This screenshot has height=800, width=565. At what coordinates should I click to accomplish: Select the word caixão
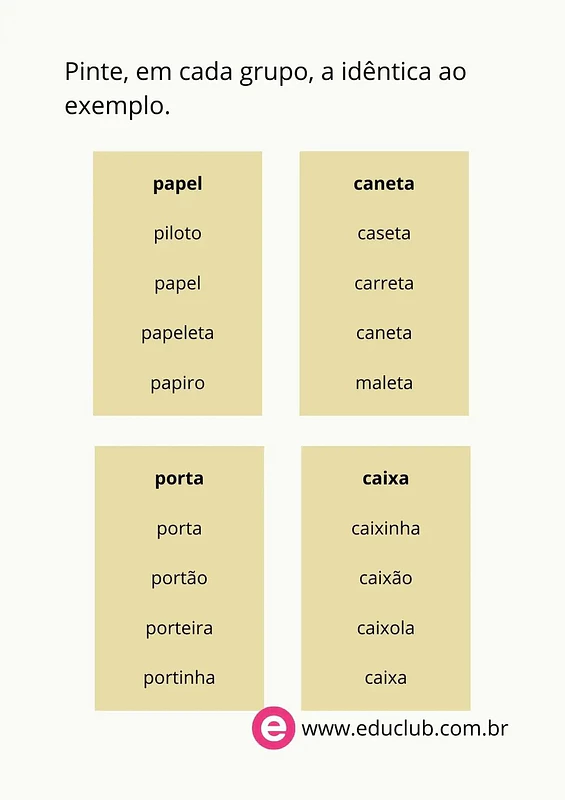click(x=386, y=578)
